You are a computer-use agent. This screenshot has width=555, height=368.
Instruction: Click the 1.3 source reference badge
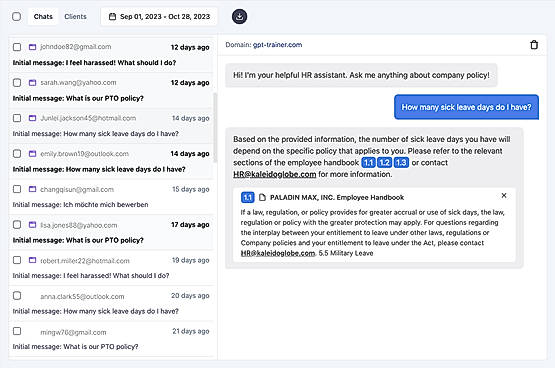(401, 163)
